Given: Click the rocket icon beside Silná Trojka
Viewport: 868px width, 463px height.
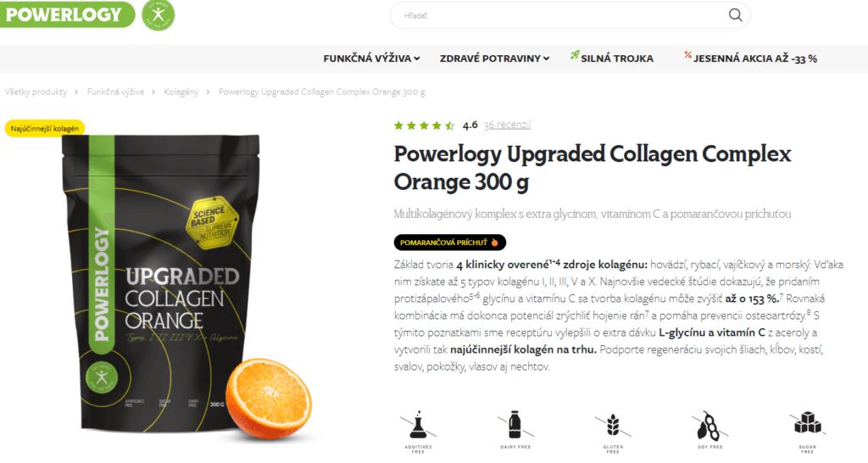Looking at the screenshot, I should (x=575, y=55).
